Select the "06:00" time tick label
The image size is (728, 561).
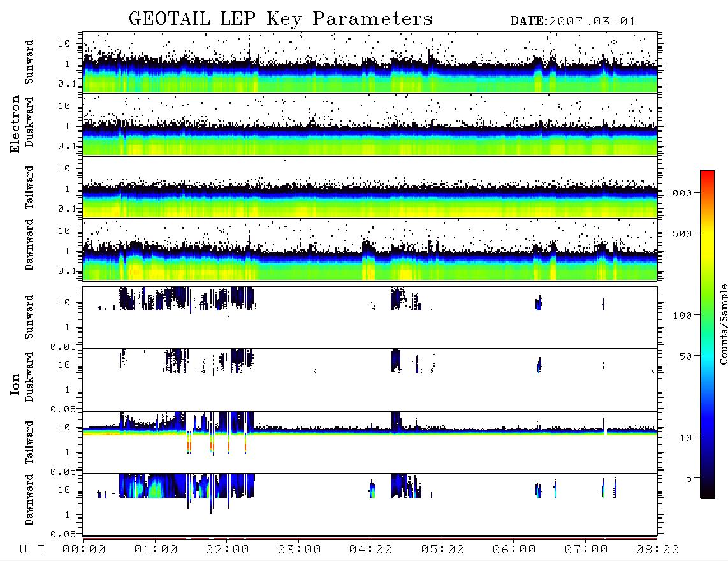[x=514, y=550]
